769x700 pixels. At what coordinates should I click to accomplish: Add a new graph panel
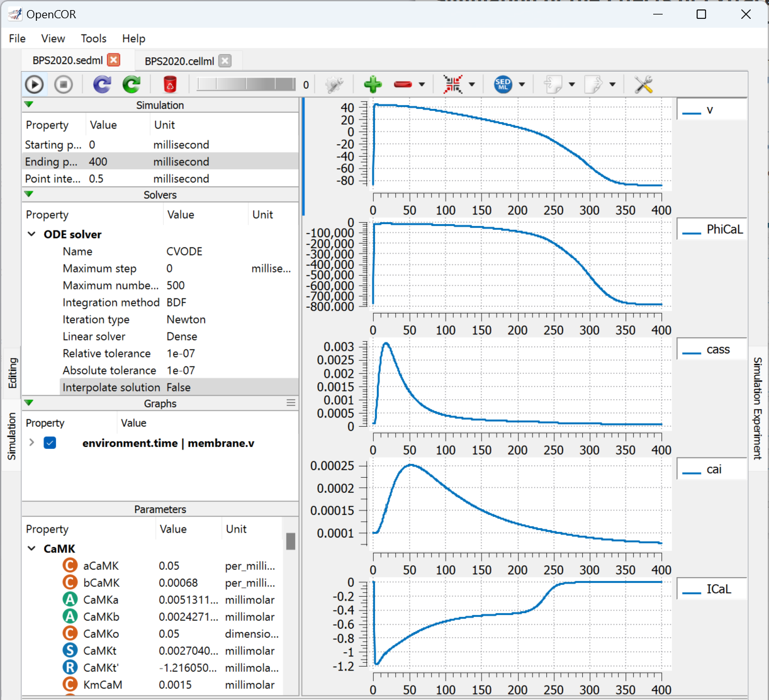(372, 84)
